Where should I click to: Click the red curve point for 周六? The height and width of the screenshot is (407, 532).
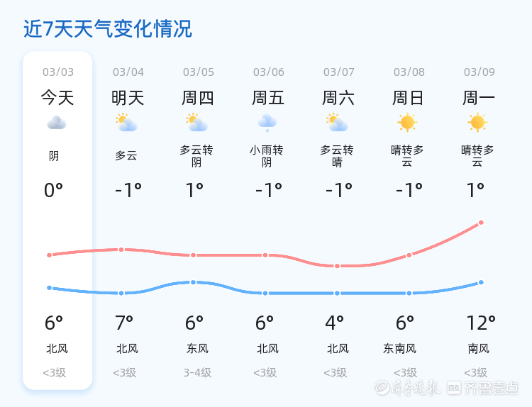338,266
